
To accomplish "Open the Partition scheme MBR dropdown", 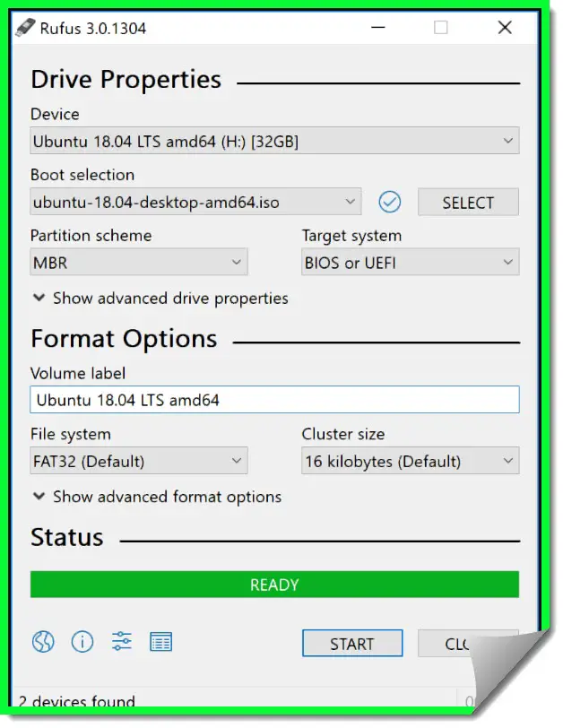I will [139, 262].
